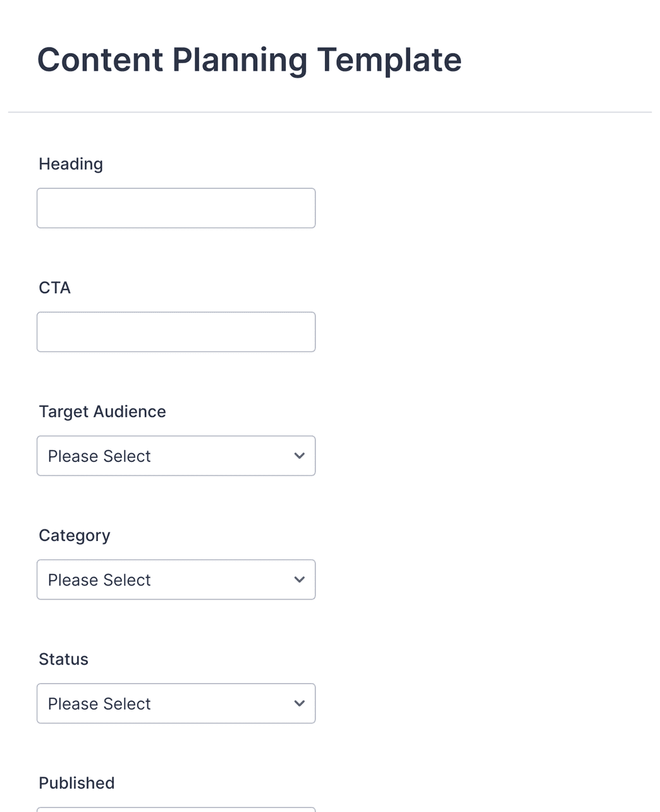Image resolution: width=660 pixels, height=812 pixels.
Task: Select Please Select text in Target Audience
Action: pyautogui.click(x=98, y=456)
